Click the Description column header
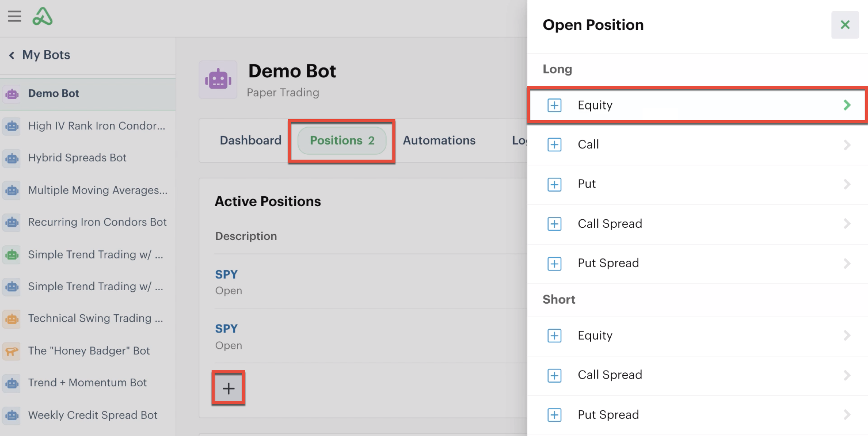 tap(246, 236)
